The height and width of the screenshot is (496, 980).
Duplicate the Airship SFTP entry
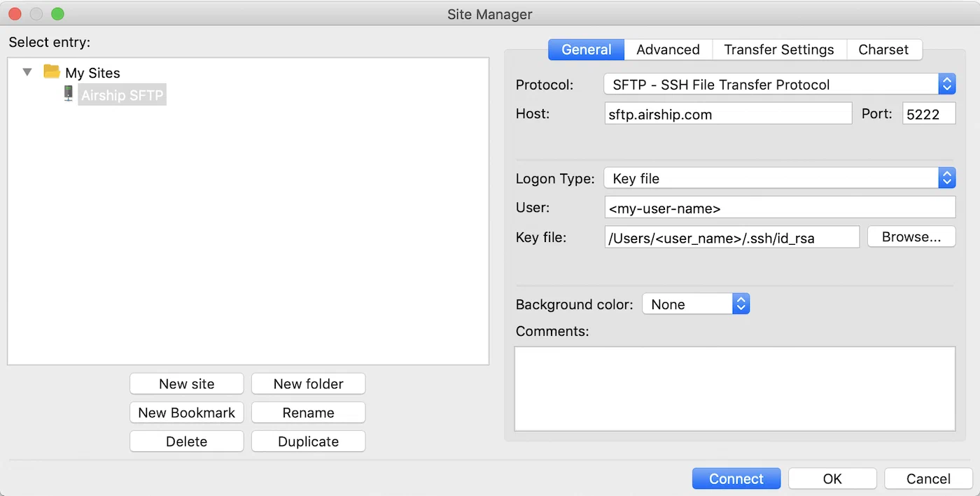point(308,441)
